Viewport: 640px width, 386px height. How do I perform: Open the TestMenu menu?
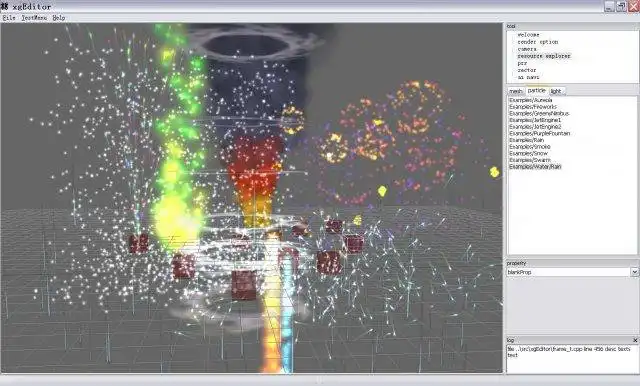(34, 18)
